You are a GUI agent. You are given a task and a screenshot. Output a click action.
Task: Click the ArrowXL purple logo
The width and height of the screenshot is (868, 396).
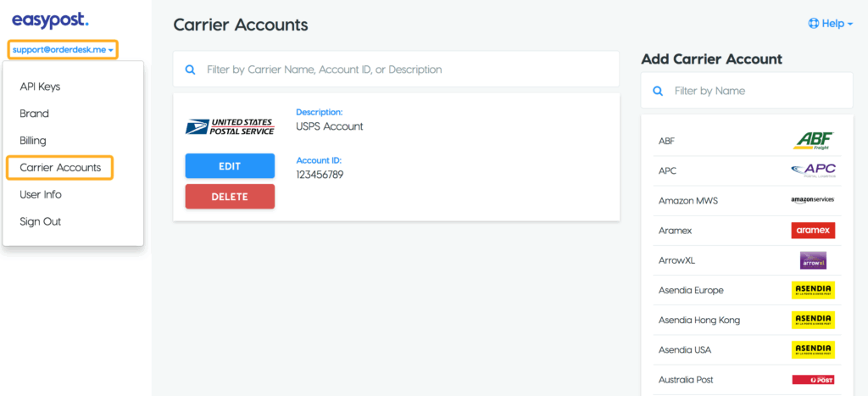pyautogui.click(x=813, y=260)
